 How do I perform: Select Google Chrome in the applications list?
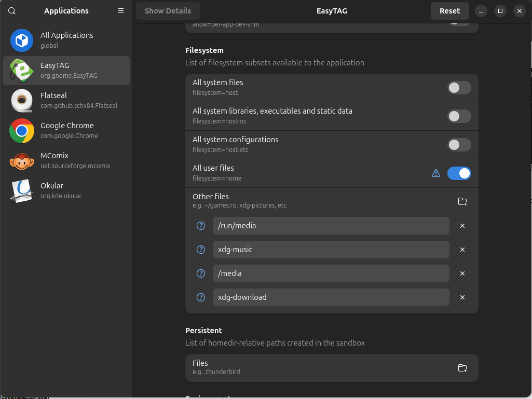[66, 130]
